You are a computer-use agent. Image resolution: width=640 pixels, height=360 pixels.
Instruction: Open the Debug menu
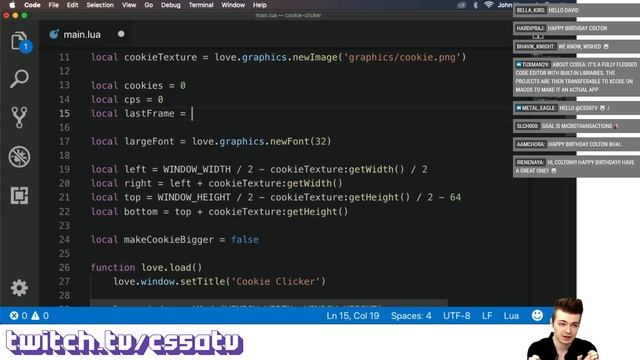(x=171, y=5)
